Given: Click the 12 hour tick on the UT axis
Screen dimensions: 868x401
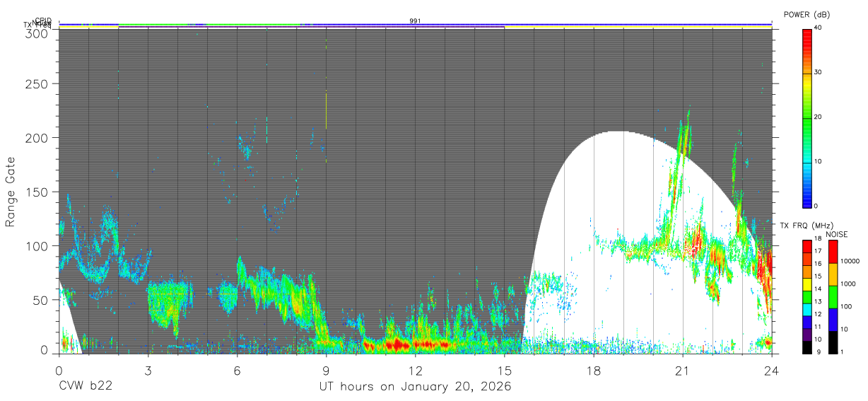Looking at the screenshot, I should [x=416, y=370].
